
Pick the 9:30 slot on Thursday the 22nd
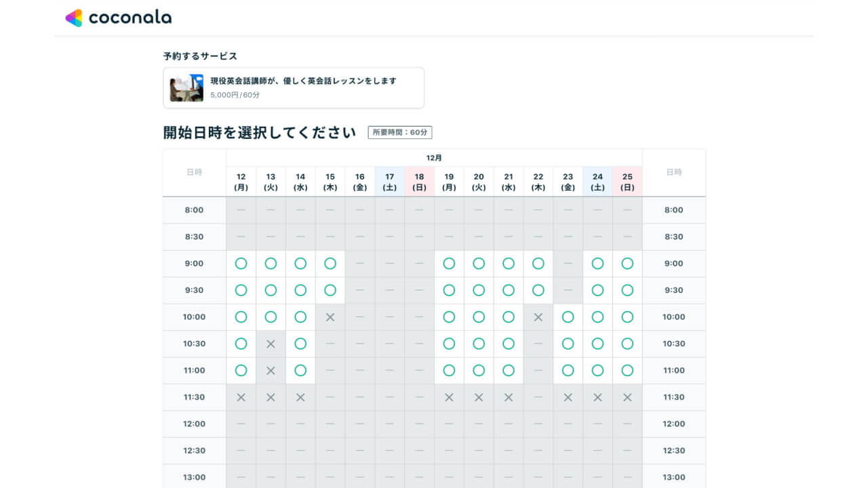(538, 290)
